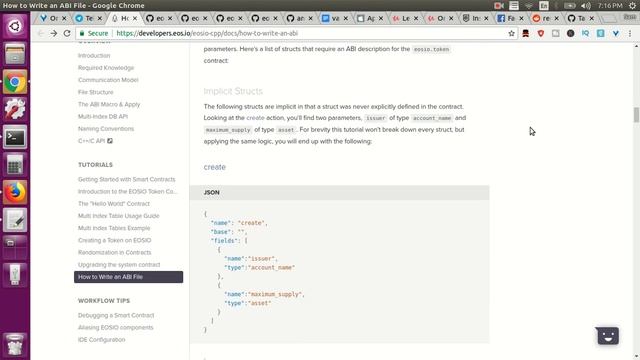Go forward in browser history
The height and width of the screenshot is (360, 640).
coord(53,33)
